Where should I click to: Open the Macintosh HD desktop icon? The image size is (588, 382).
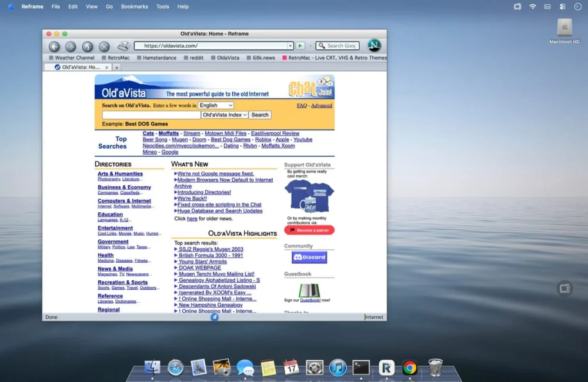[564, 31]
